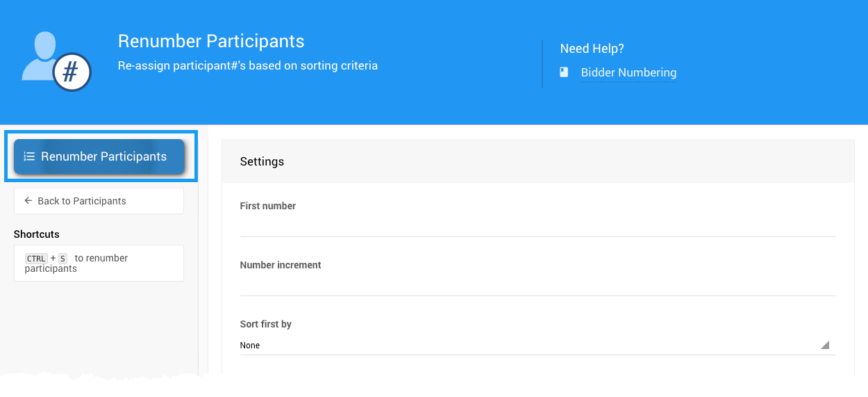Click the Renumber Participants page title

(211, 41)
